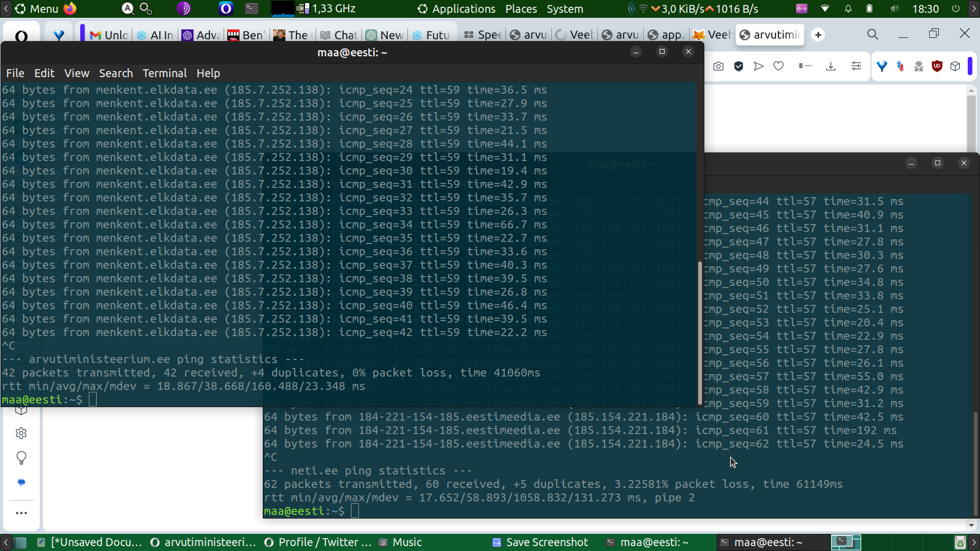Screen dimensions: 980x551
Task: Open the grey figure extension icon in Opera toolbar
Action: click(919, 66)
